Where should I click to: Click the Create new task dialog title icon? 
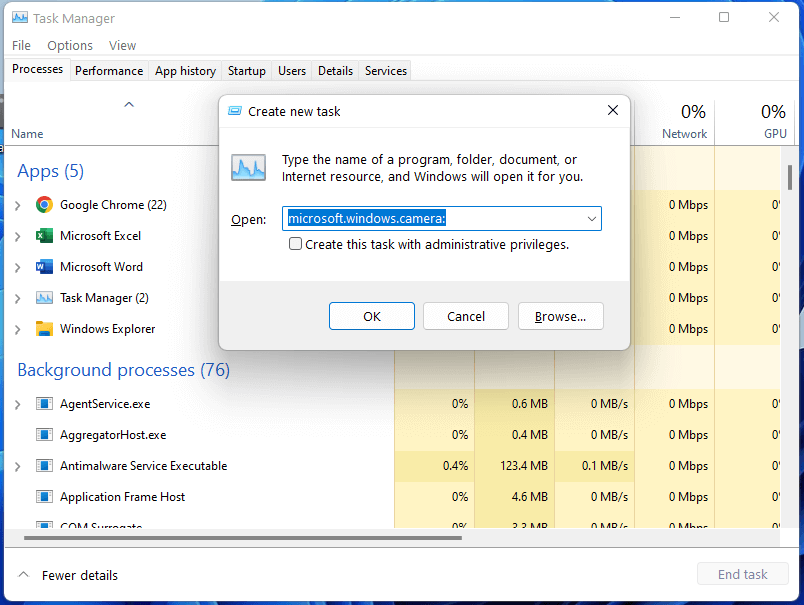pos(235,111)
